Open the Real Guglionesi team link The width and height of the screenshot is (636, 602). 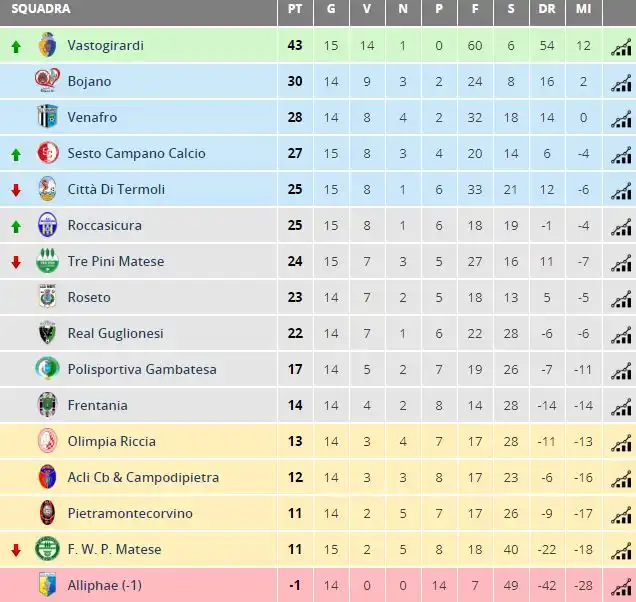pyautogui.click(x=116, y=333)
